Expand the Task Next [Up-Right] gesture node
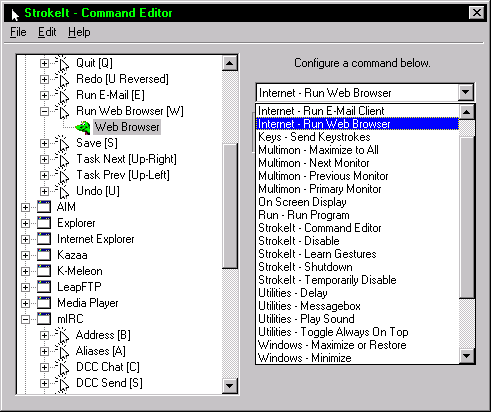491x412 pixels. [44, 159]
